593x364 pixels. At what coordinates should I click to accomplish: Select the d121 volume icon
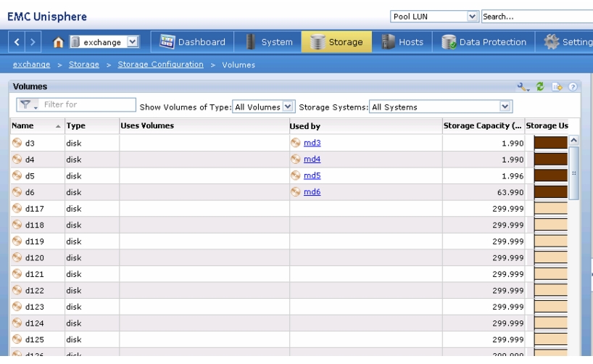pos(17,273)
